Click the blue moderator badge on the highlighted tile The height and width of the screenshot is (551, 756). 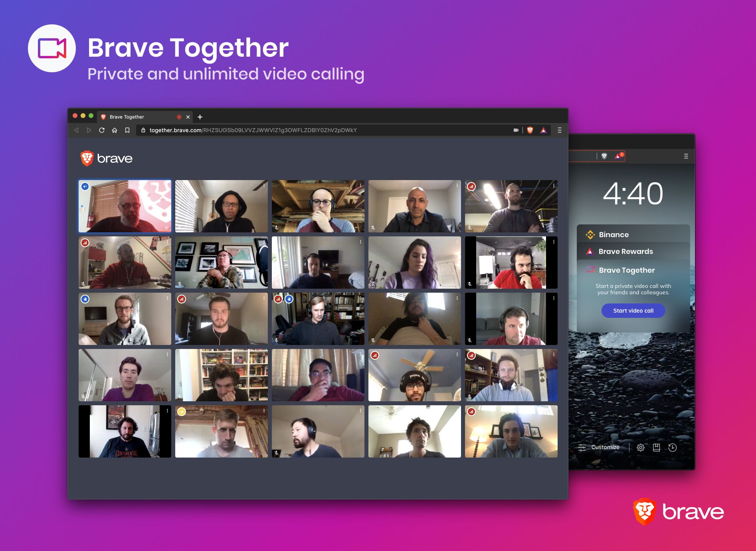[85, 186]
